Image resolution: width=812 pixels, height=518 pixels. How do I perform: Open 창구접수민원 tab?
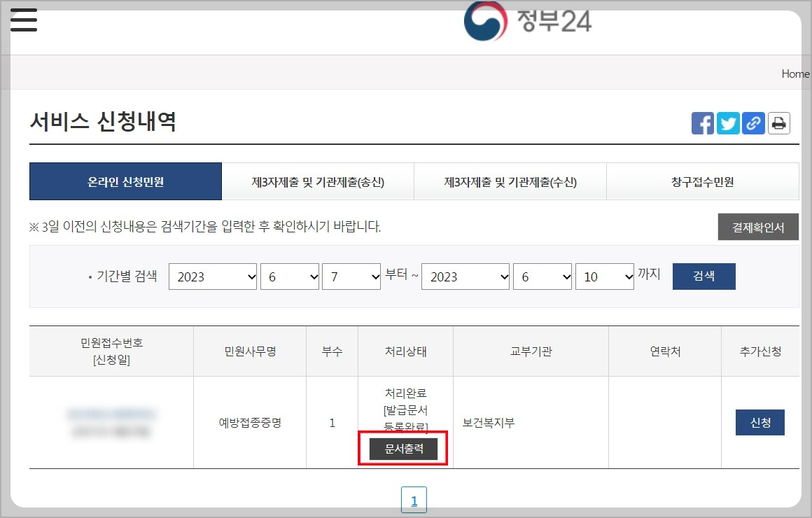[703, 181]
